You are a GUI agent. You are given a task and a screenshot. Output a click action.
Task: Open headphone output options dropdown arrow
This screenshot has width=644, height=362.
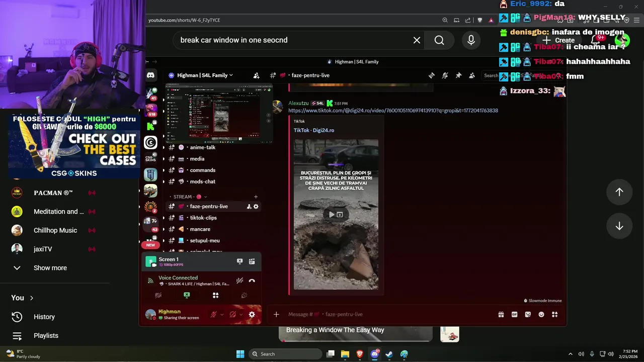[x=241, y=315]
